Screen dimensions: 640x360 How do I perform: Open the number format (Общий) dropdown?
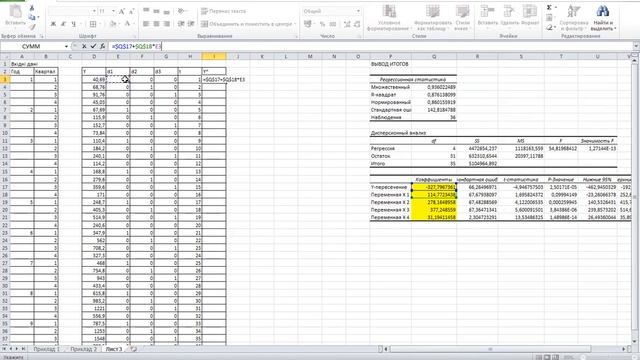click(358, 11)
